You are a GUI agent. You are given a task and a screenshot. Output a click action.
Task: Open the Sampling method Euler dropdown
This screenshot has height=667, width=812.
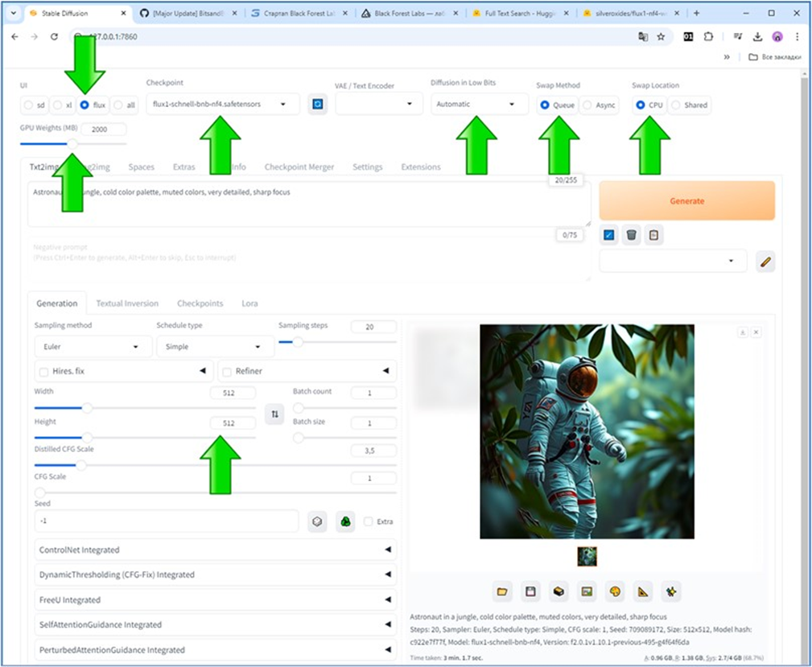pyautogui.click(x=93, y=347)
